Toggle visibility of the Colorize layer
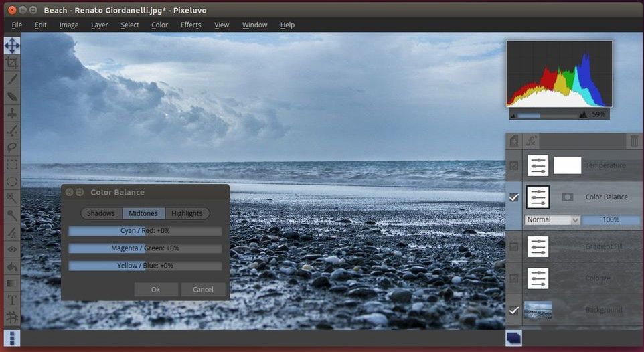Viewport: 644px width, 352px height. tap(514, 278)
